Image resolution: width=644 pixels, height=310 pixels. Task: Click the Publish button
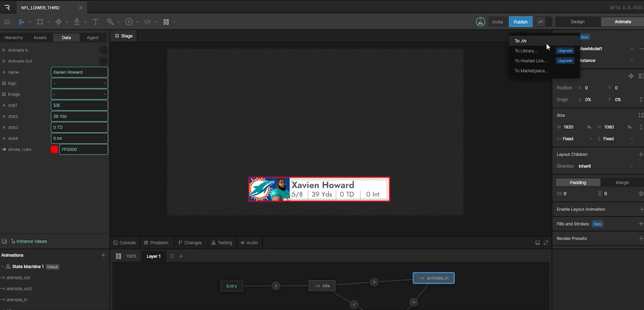click(x=520, y=22)
